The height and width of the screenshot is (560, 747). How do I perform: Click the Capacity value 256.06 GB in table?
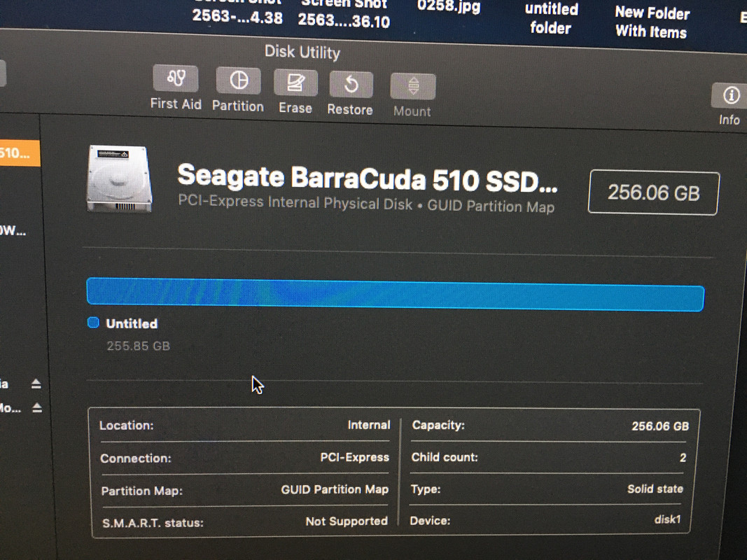point(659,426)
